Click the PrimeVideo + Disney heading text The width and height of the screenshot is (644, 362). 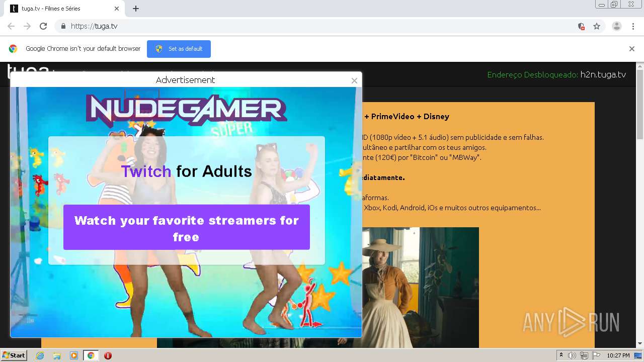[x=407, y=116]
